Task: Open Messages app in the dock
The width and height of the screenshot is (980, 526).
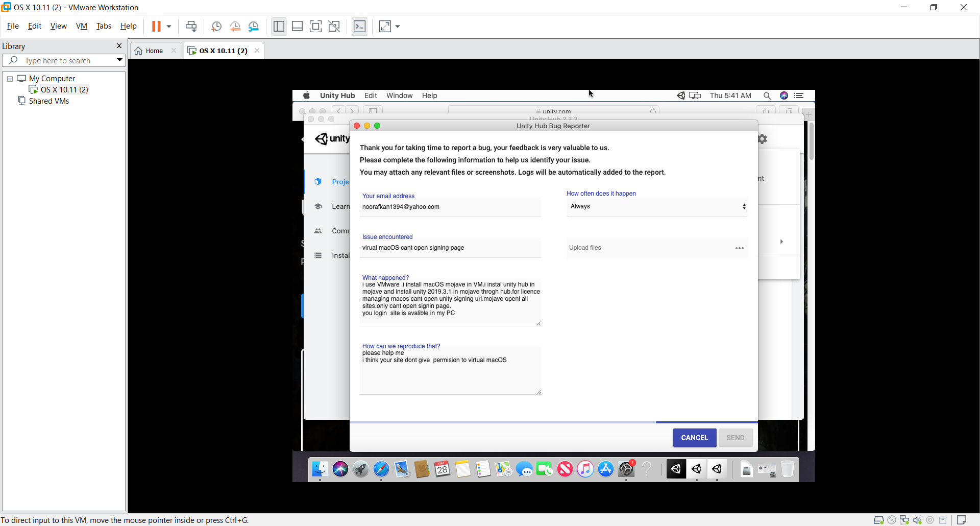Action: [x=524, y=469]
